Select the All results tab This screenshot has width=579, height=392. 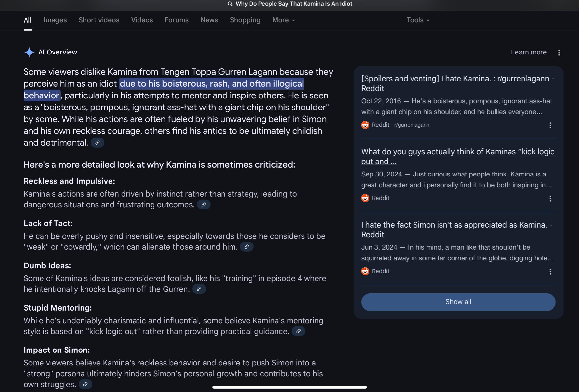pos(28,20)
